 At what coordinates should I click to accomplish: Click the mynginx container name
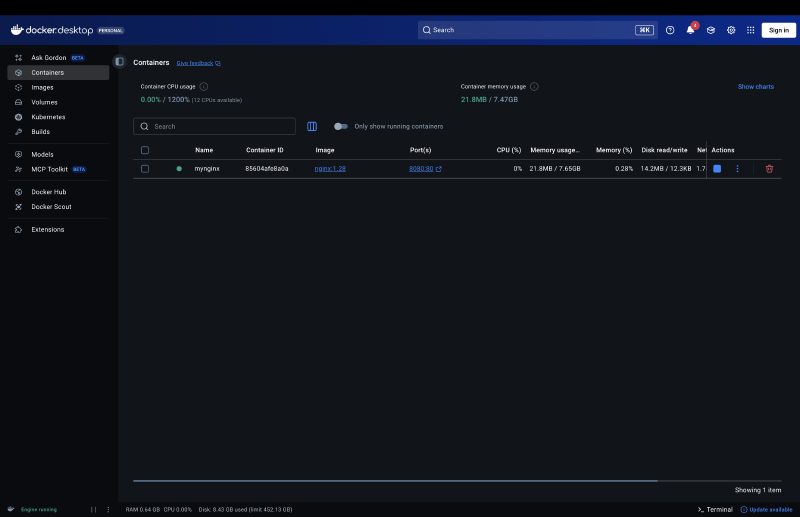pyautogui.click(x=207, y=168)
